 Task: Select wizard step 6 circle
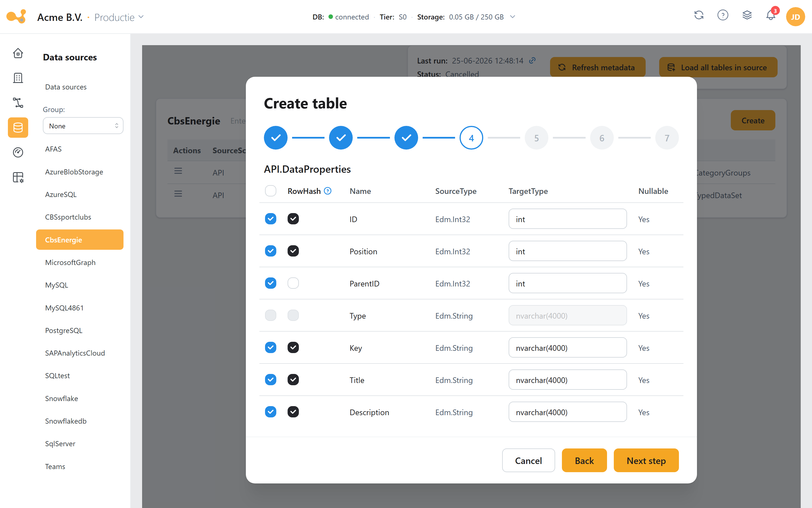coord(602,138)
